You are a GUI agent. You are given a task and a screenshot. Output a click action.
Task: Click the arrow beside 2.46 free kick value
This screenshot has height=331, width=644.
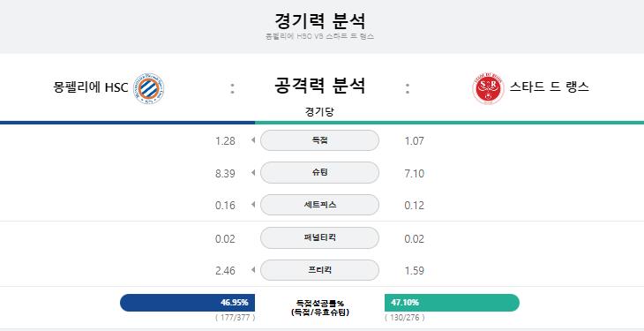(x=253, y=270)
